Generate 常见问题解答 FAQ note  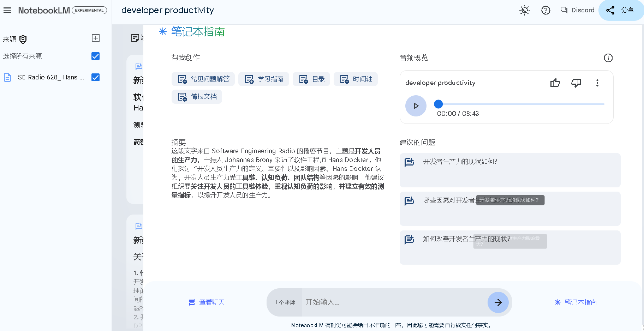tap(203, 79)
